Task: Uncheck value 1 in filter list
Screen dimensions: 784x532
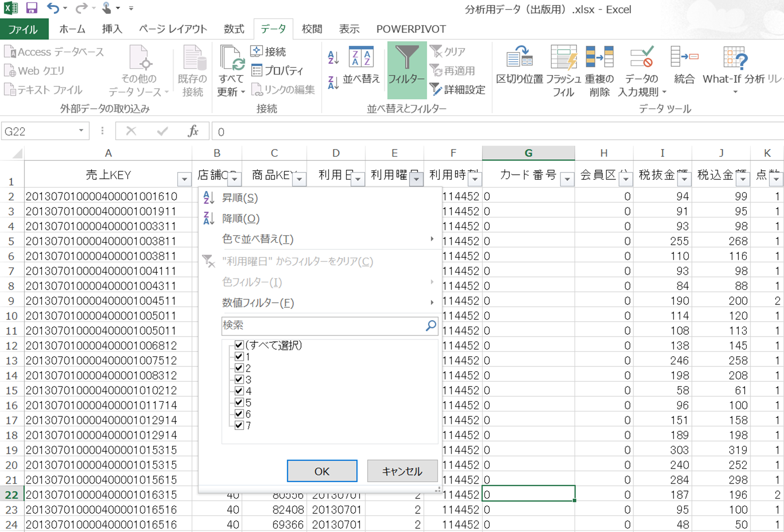Action: (239, 356)
